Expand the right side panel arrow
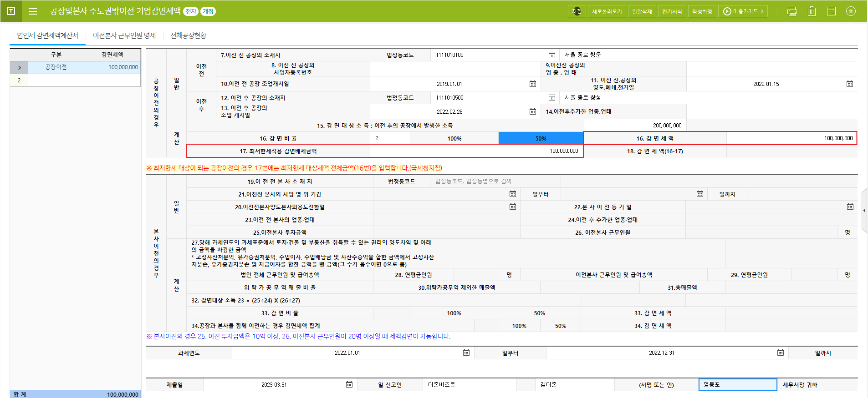Image resolution: width=868 pixels, height=398 pixels. [864, 211]
